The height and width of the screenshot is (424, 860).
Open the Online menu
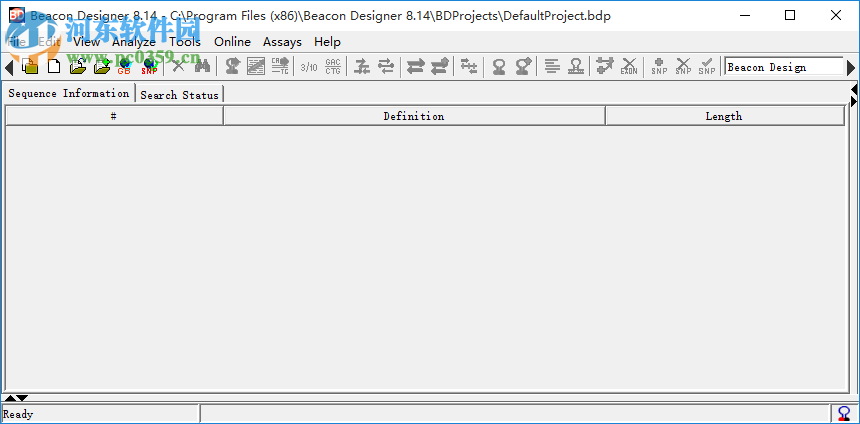[x=233, y=42]
